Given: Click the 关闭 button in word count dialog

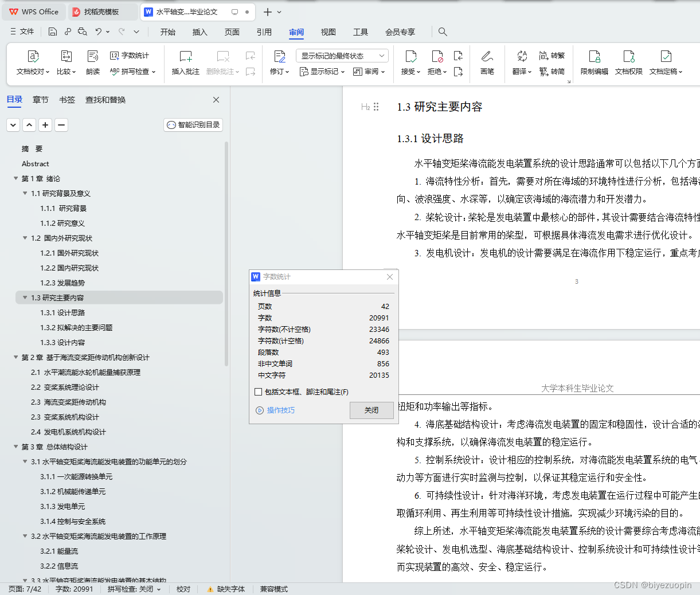Looking at the screenshot, I should coord(371,410).
